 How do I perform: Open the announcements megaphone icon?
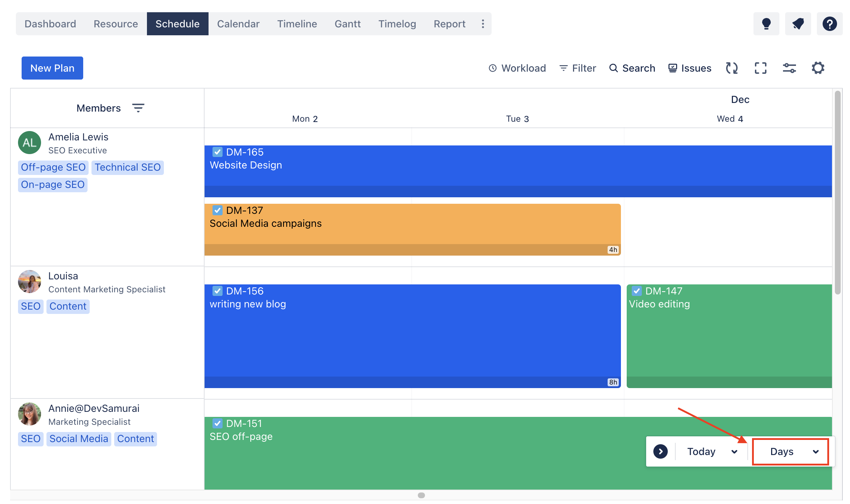pos(798,24)
